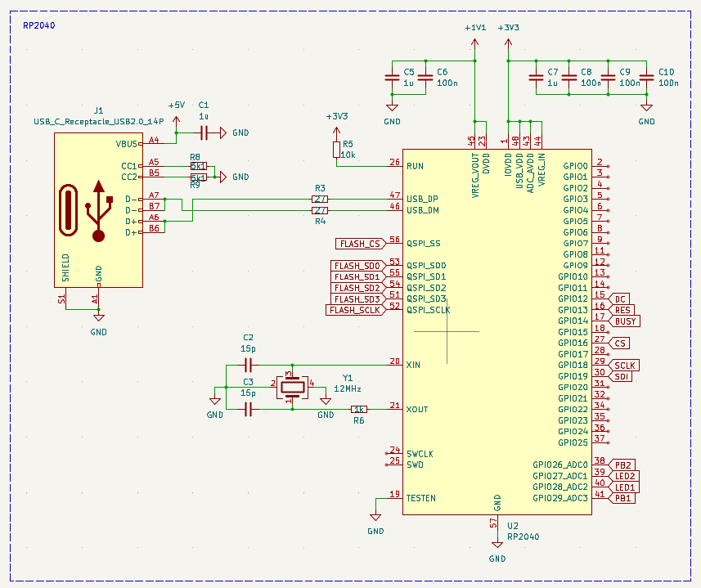Select the 15p capacitor C2 symbol
The image size is (701, 588).
(x=249, y=364)
